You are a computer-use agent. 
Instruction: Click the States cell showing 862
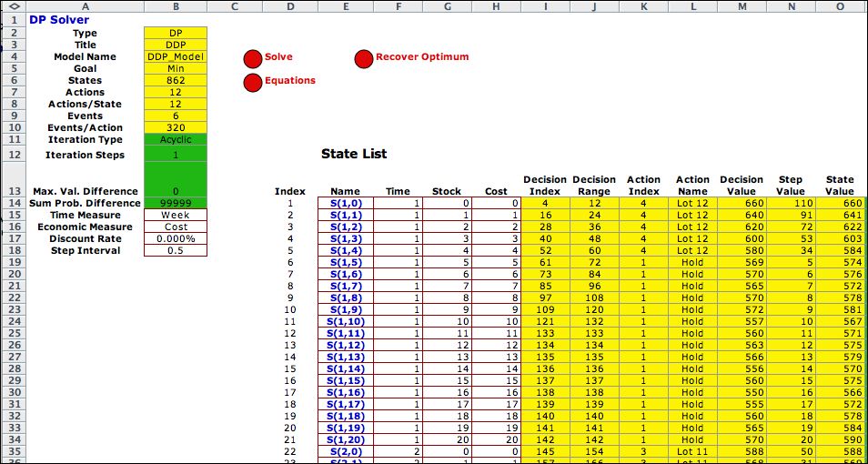[176, 80]
